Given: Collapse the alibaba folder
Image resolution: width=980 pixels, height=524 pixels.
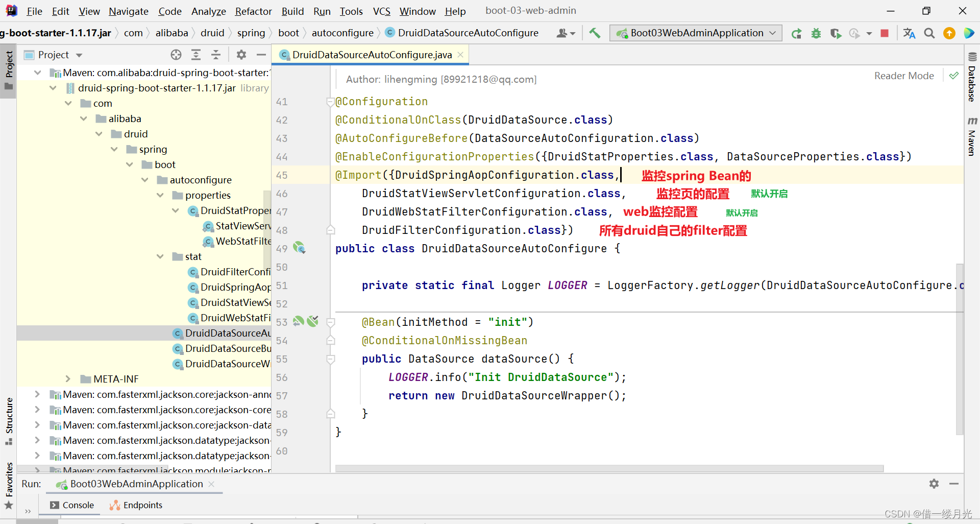Looking at the screenshot, I should click(84, 118).
